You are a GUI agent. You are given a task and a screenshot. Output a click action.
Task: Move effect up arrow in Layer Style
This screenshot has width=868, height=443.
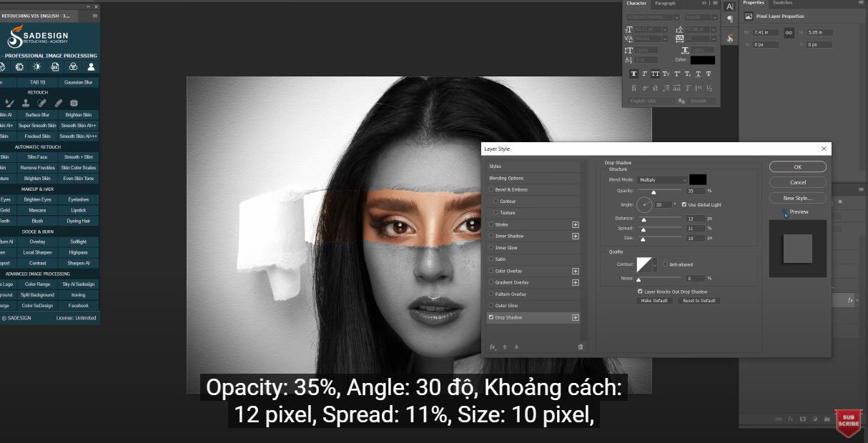(505, 347)
